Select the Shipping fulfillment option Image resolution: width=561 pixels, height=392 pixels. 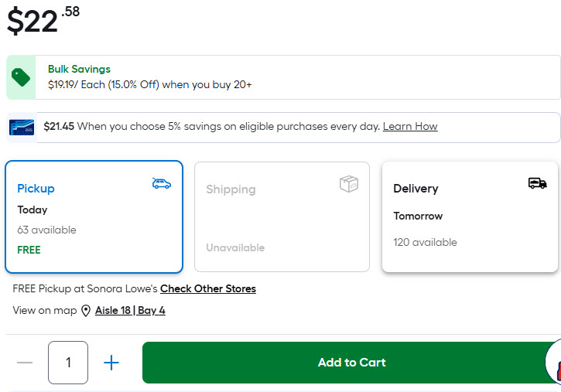click(282, 217)
